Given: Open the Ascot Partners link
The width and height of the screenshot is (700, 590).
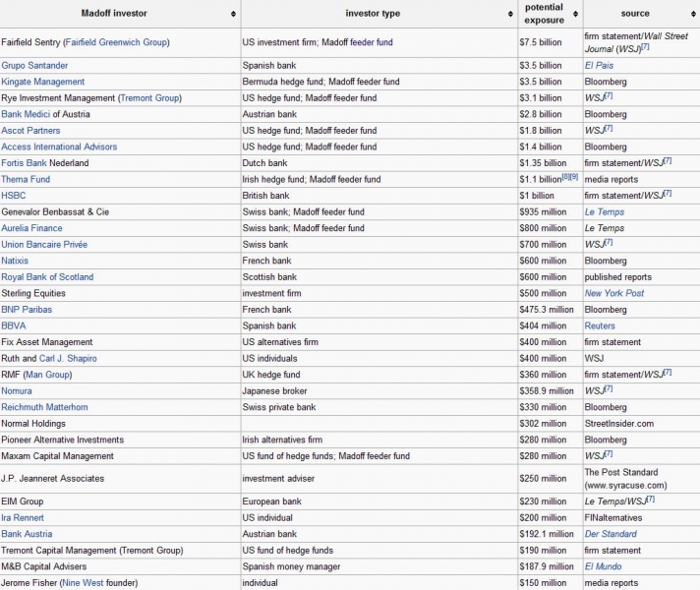Looking at the screenshot, I should [x=30, y=131].
